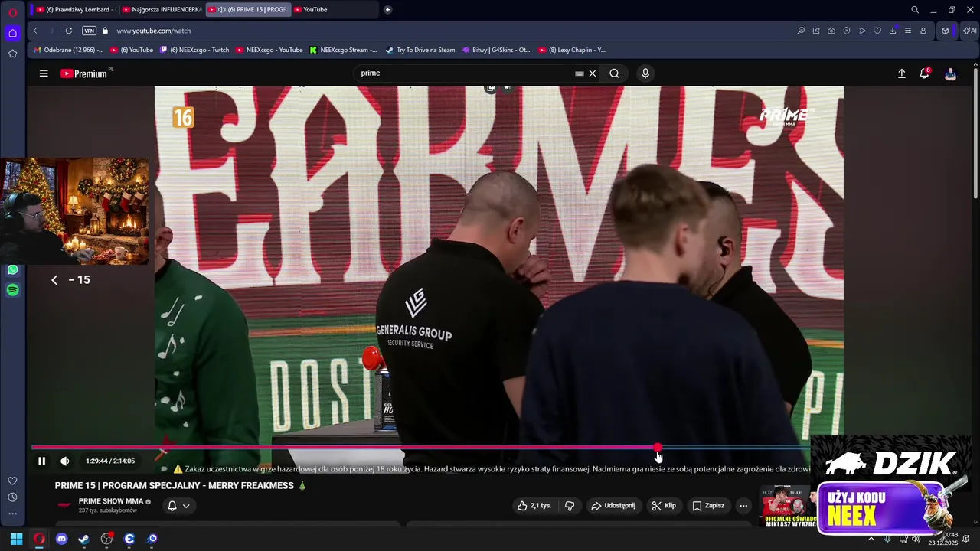Open Spotify in the Opera sidebar
980x551 pixels.
click(x=12, y=290)
